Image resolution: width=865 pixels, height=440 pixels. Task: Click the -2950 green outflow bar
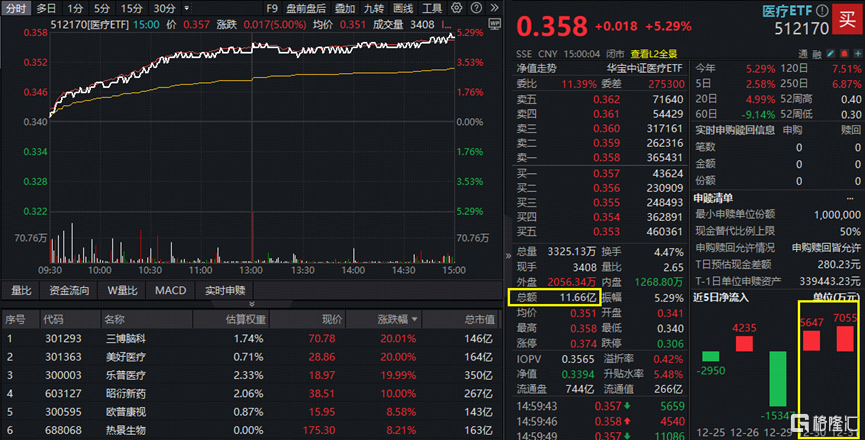coord(711,356)
